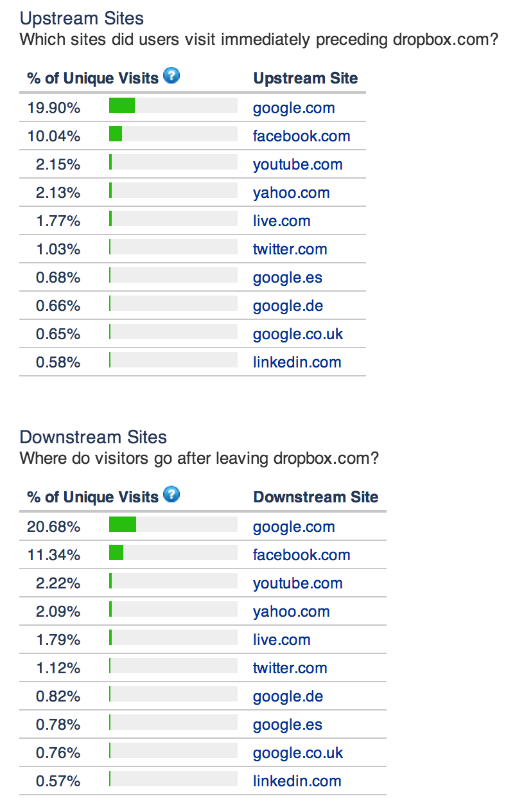
Task: Open google.com link in Downstream Sites
Action: (x=294, y=527)
